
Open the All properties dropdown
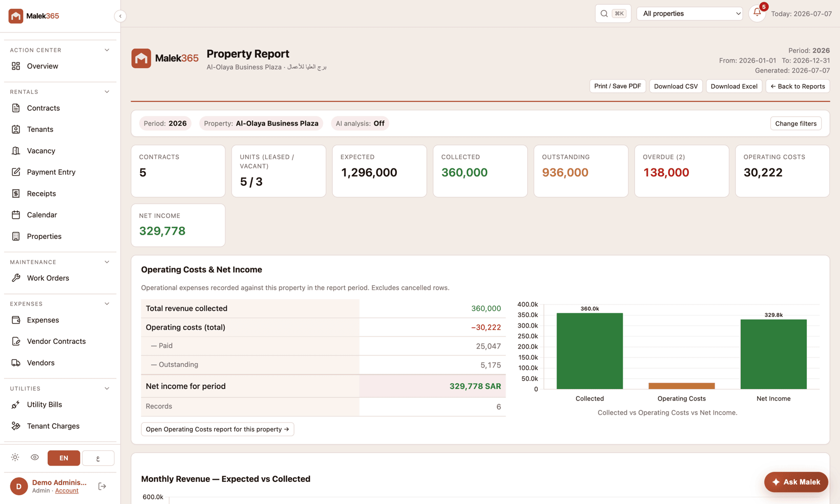(689, 14)
